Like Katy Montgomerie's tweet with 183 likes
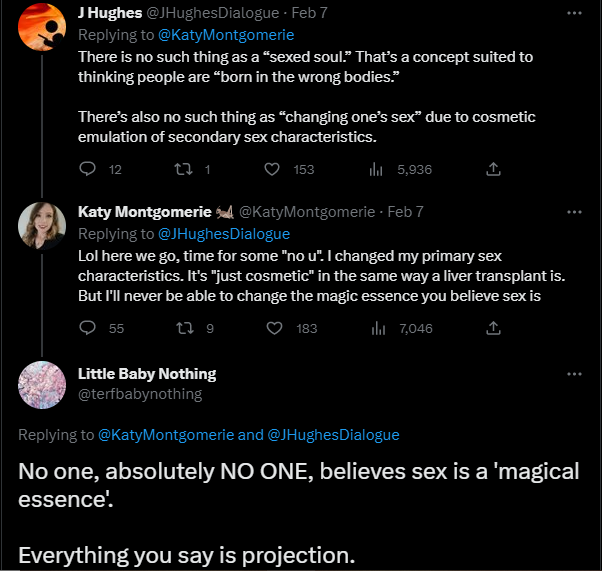Image resolution: width=602 pixels, height=571 pixels. click(x=272, y=328)
